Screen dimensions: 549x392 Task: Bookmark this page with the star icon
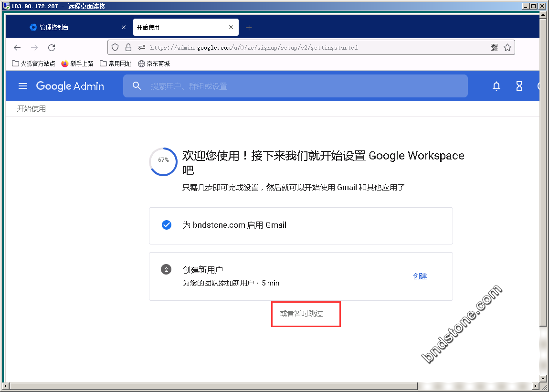[x=507, y=47]
